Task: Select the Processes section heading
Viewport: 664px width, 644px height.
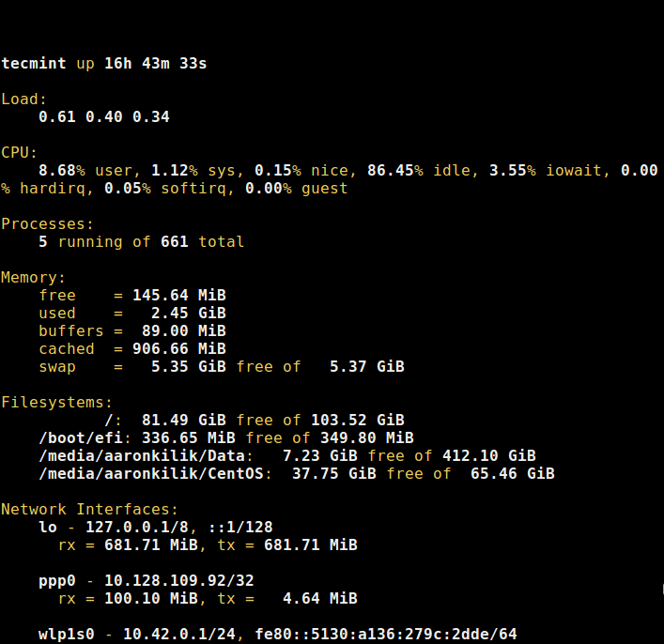Action: point(48,224)
